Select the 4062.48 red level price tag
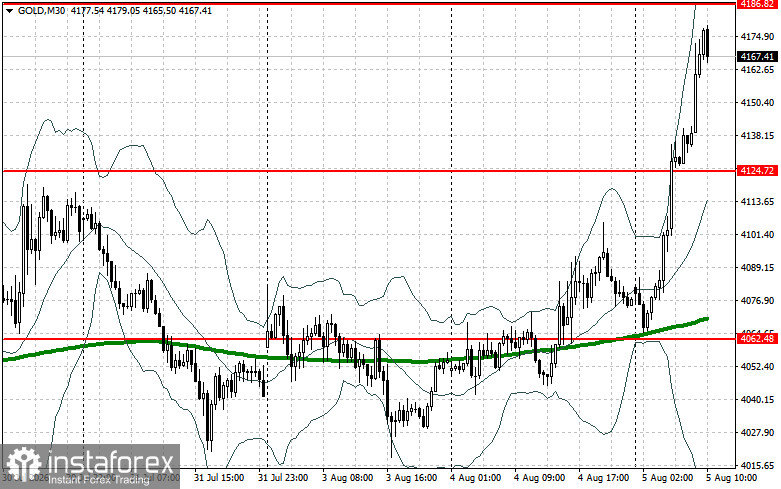Screen dimensions: 781x489 757,339
